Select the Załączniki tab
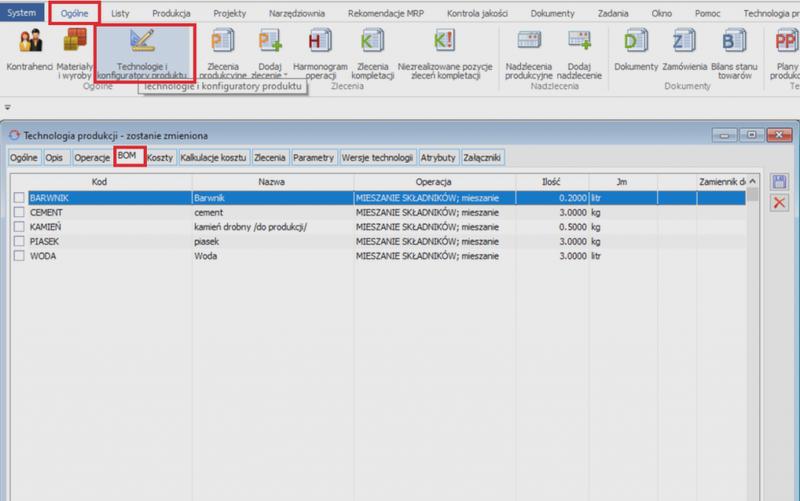This screenshot has height=501, width=800. (x=482, y=158)
